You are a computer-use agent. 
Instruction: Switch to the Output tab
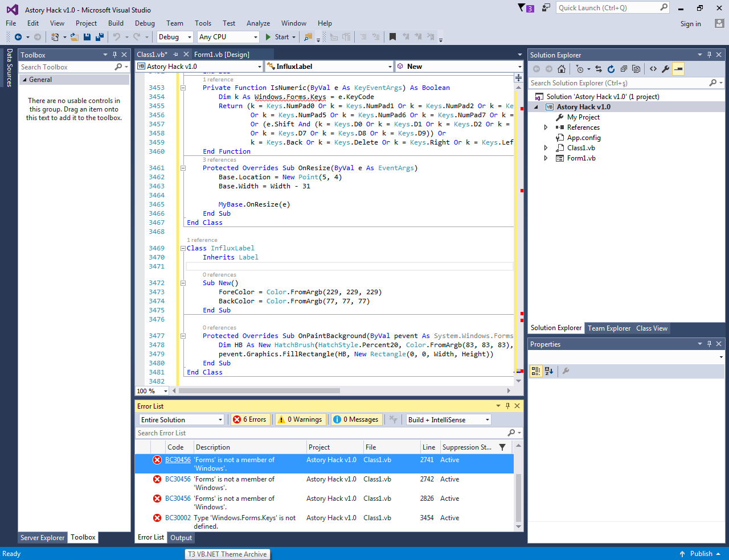click(x=181, y=537)
